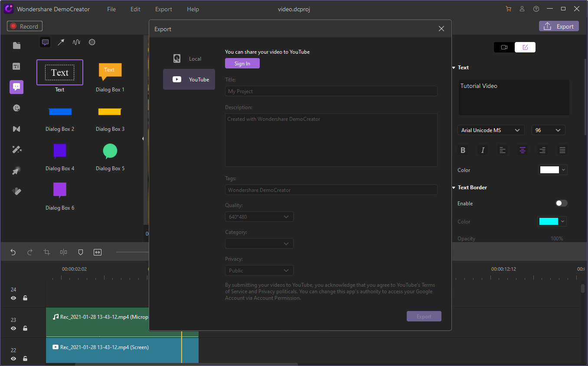Enable the Text Border toggle
588x366 pixels.
[562, 203]
